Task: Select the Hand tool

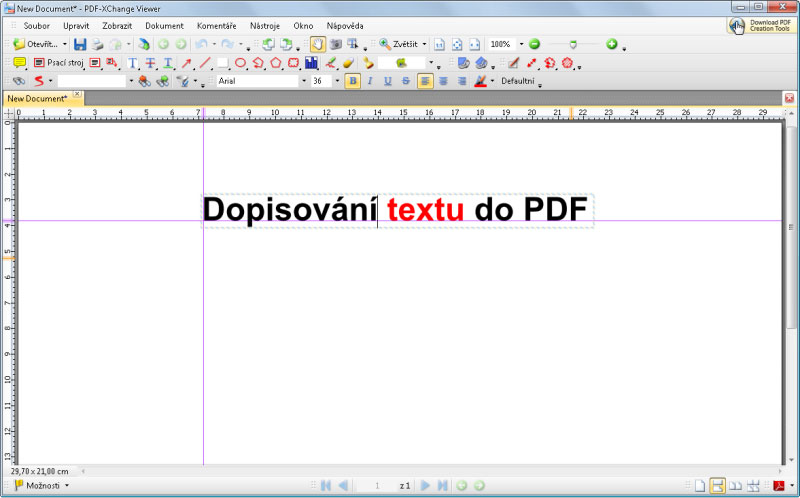Action: pos(317,44)
